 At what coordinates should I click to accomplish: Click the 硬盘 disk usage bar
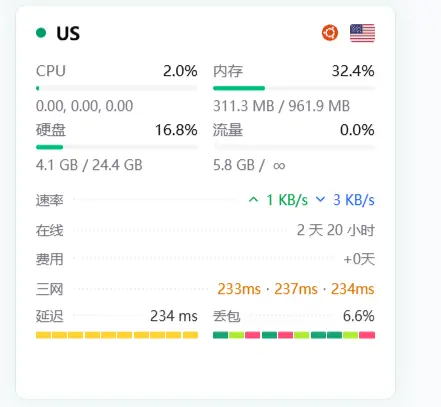click(x=117, y=147)
